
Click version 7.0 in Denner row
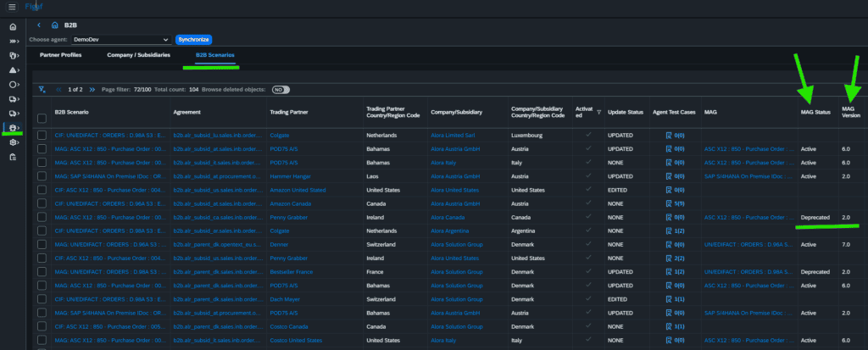tap(845, 244)
